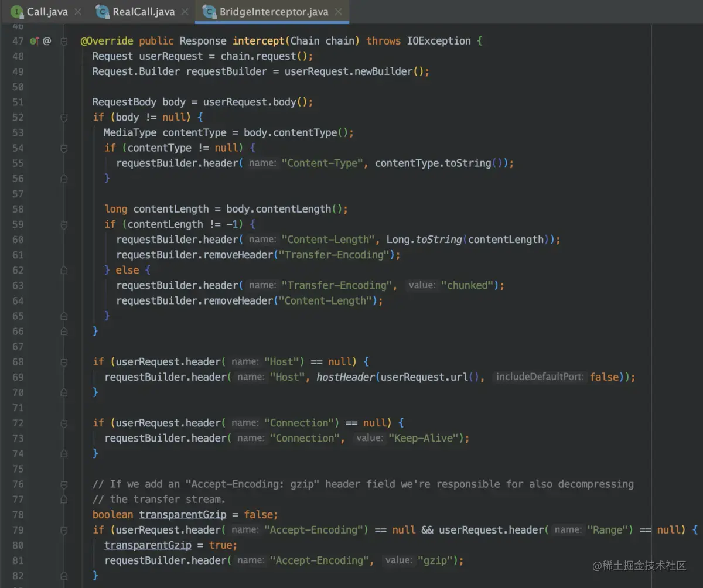Click the class icon on BridgeInterceptor.java tab
The width and height of the screenshot is (703, 588).
pyautogui.click(x=209, y=12)
